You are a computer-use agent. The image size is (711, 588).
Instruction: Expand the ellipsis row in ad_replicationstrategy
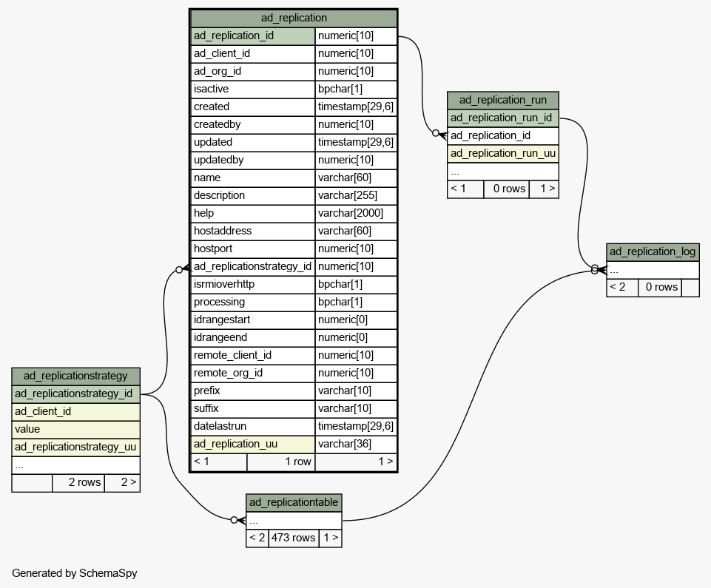click(75, 465)
